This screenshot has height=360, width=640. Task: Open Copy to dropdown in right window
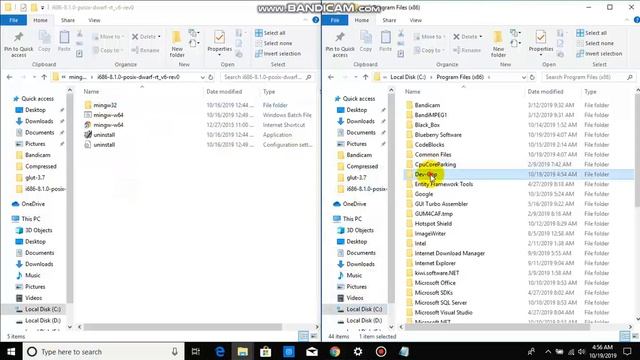429,50
